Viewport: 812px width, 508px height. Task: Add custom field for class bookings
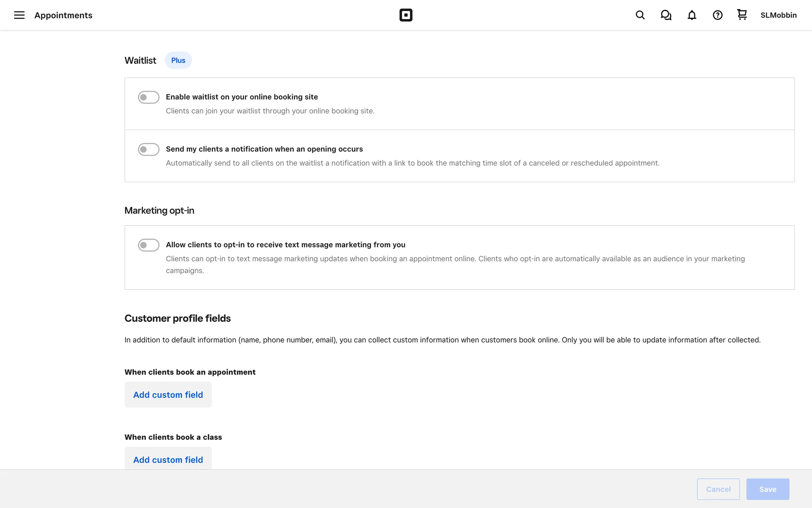pos(168,459)
